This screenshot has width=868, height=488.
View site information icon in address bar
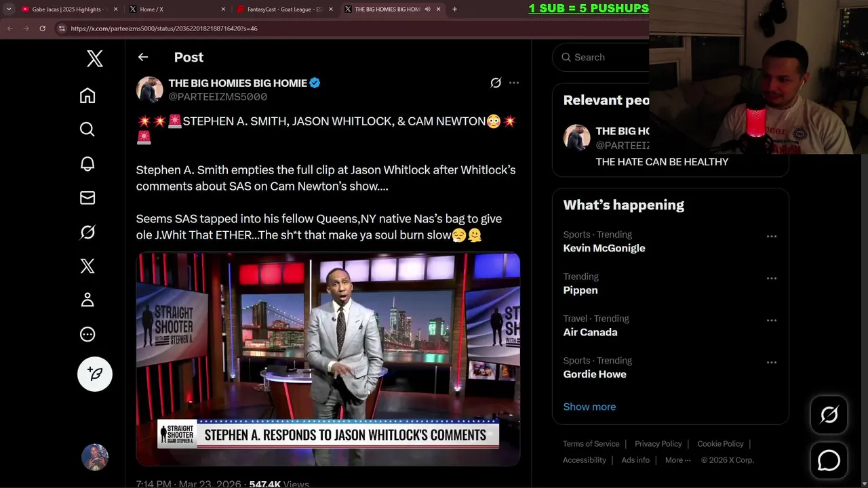coord(62,28)
